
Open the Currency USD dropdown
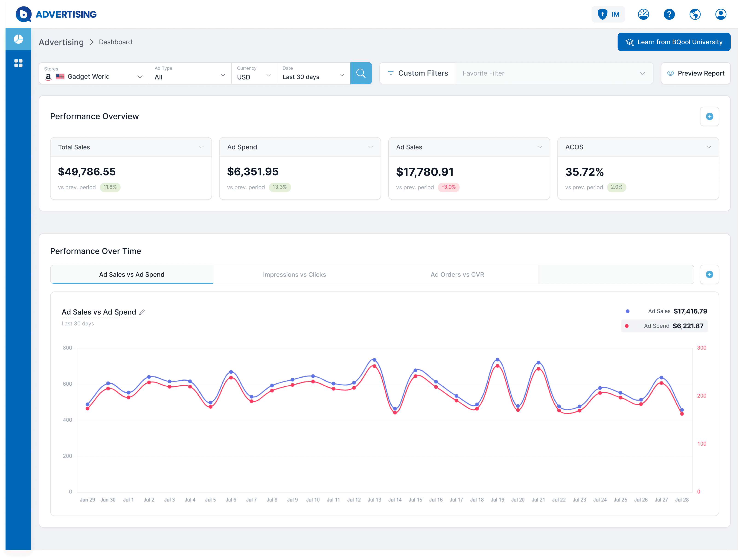(254, 73)
